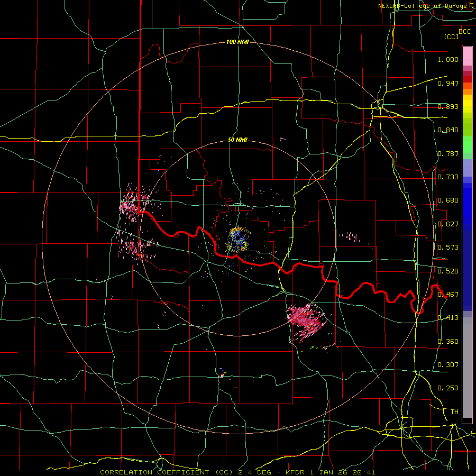Click the [CC] unit label
This screenshot has width=476, height=476.
[x=452, y=36]
